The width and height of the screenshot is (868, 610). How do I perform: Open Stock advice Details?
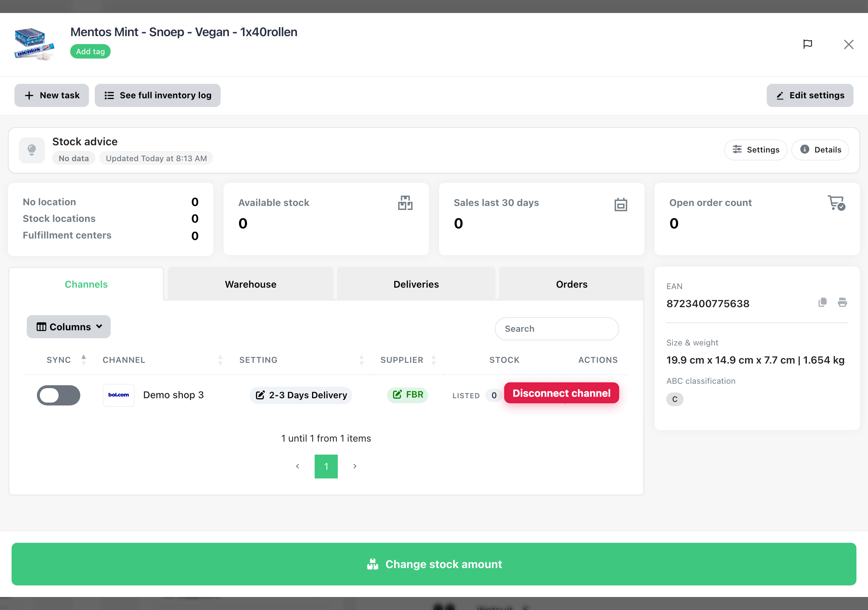coord(820,150)
